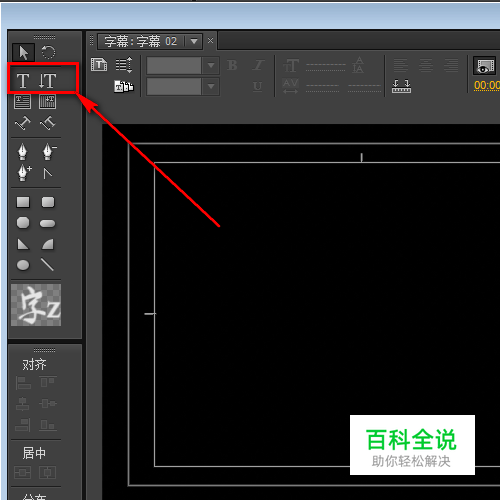The image size is (500, 500).
Task: Open the title tab dropdown arrow
Action: point(194,42)
